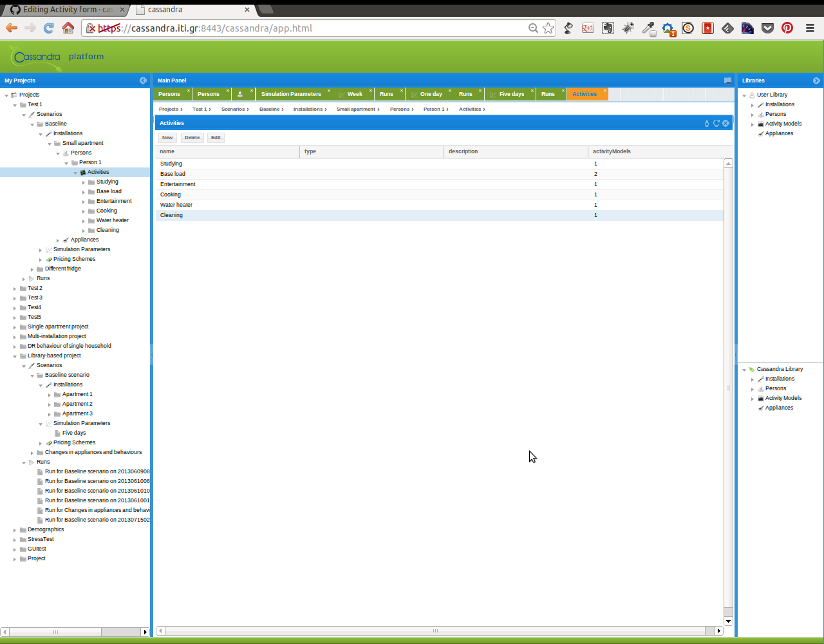
Task: Click the zoom magnifier icon in address bar
Action: click(533, 28)
